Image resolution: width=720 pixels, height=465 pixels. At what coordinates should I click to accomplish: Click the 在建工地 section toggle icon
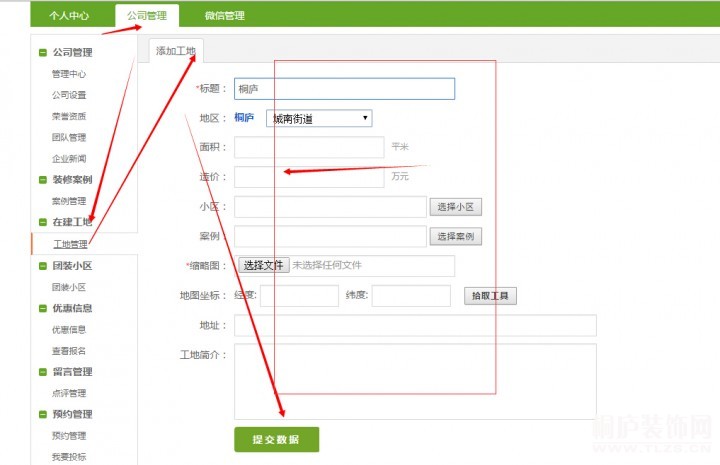[42, 222]
